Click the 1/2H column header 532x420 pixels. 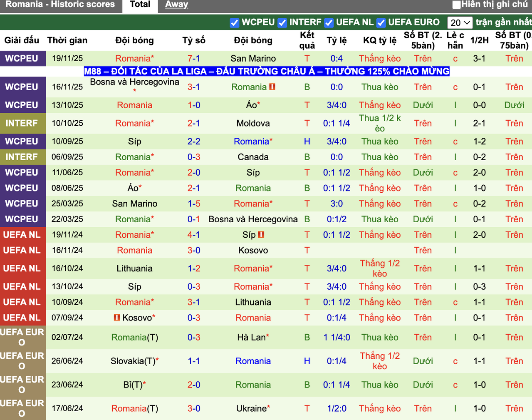pyautogui.click(x=479, y=40)
